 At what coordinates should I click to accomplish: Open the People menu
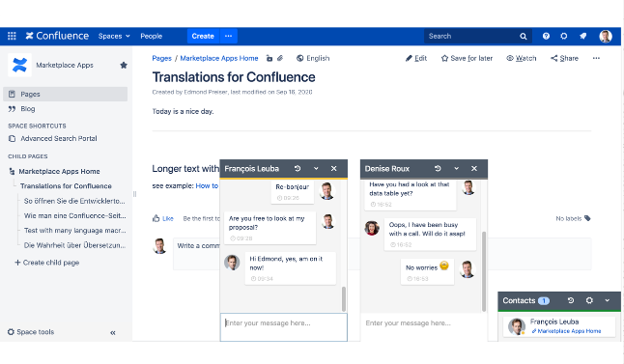pos(152,36)
